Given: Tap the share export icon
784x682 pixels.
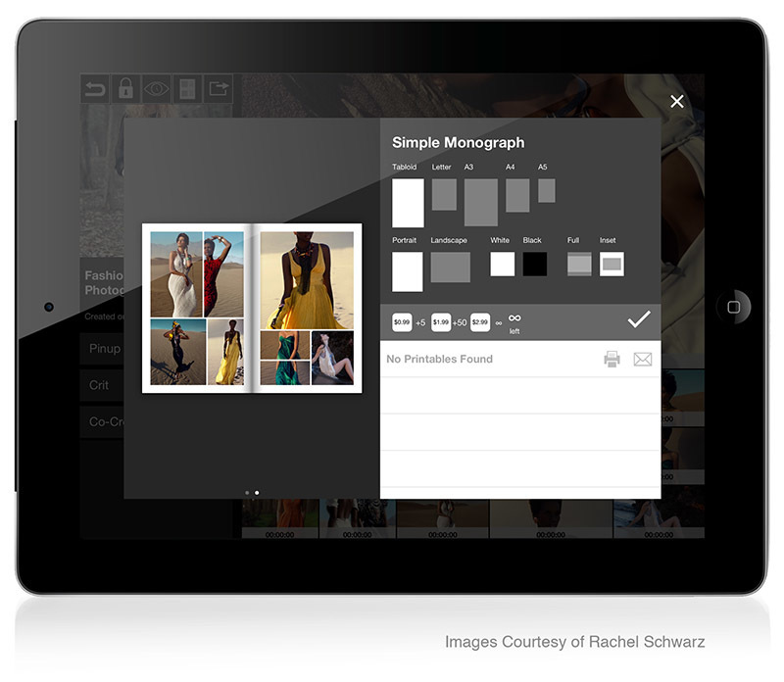Looking at the screenshot, I should [x=219, y=89].
